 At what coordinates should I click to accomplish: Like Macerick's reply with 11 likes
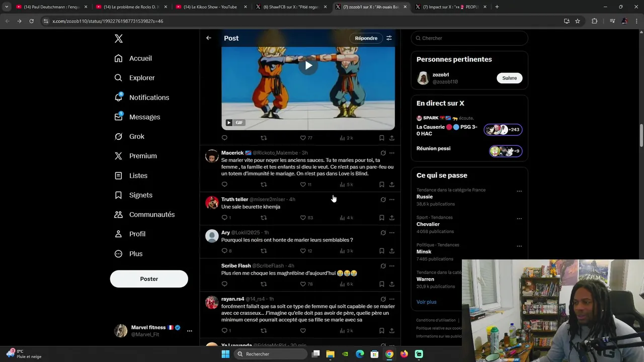303,185
